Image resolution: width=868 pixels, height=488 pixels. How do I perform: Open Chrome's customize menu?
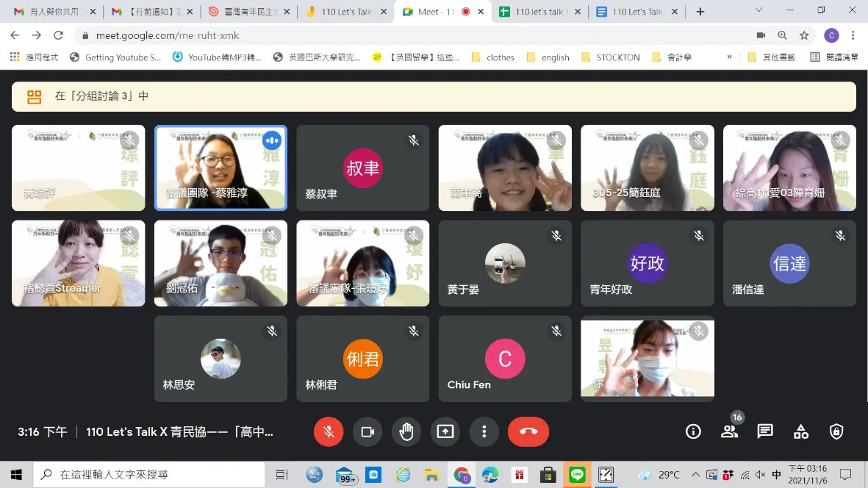tap(853, 35)
